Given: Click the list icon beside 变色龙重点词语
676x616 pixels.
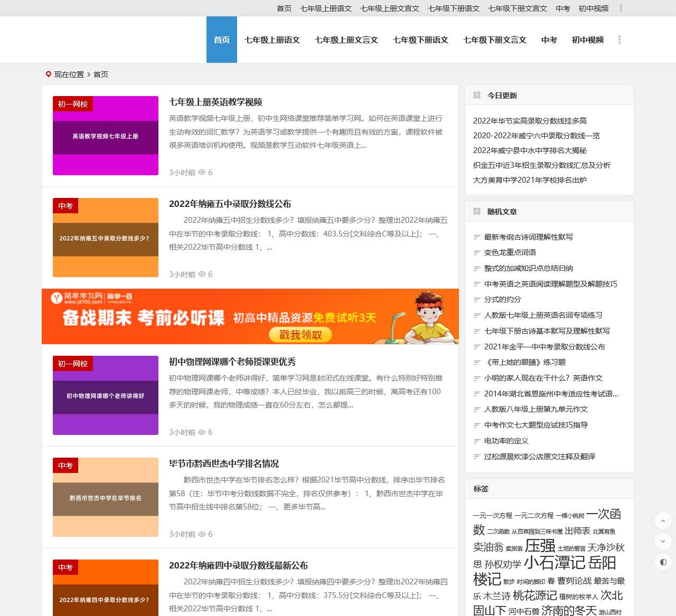Looking at the screenshot, I should [477, 252].
